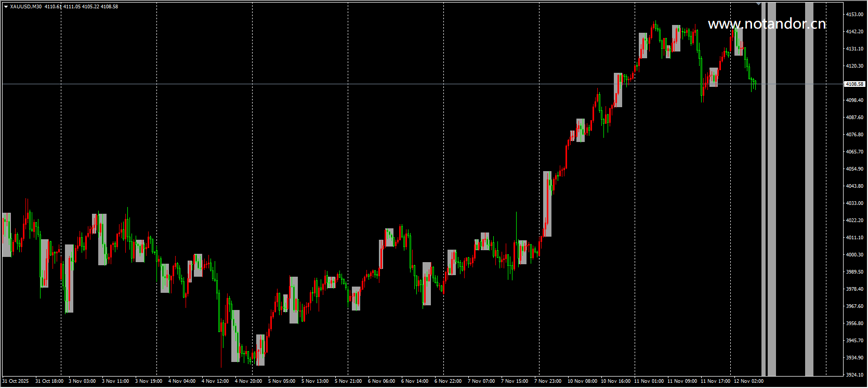Select the 3 Nov 19:00 time label
The image size is (868, 388).
[149, 381]
